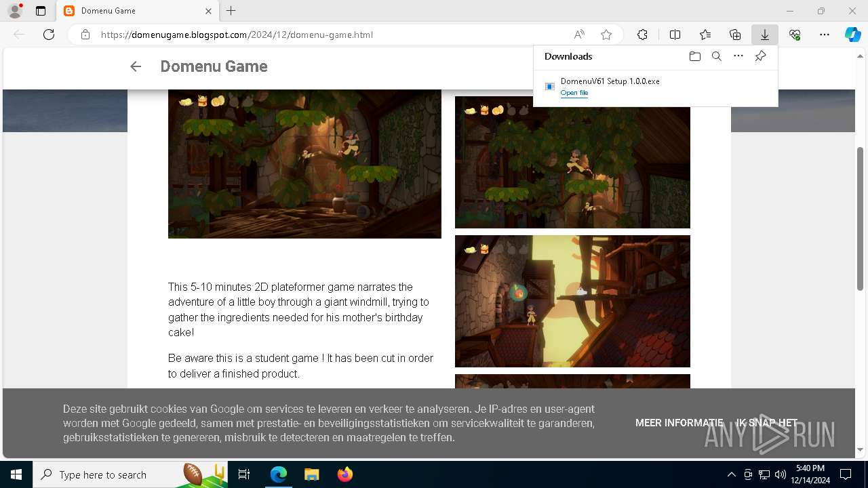868x488 pixels.
Task: Open the top right tree-scene screenshot
Action: pyautogui.click(x=572, y=162)
